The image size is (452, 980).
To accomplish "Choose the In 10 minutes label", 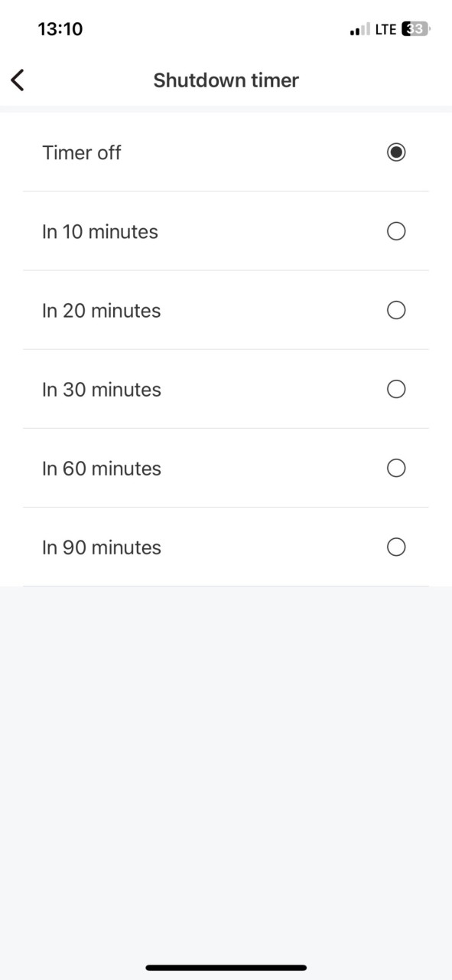I will (100, 231).
